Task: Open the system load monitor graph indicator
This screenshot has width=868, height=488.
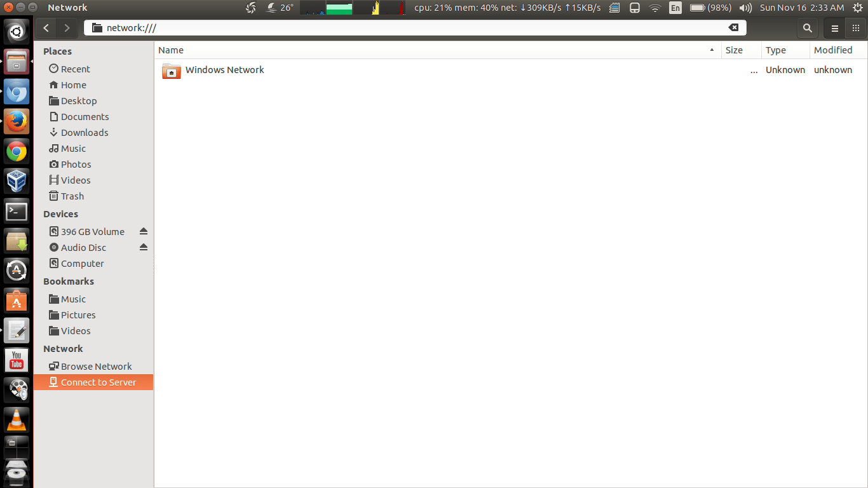Action: tap(352, 8)
